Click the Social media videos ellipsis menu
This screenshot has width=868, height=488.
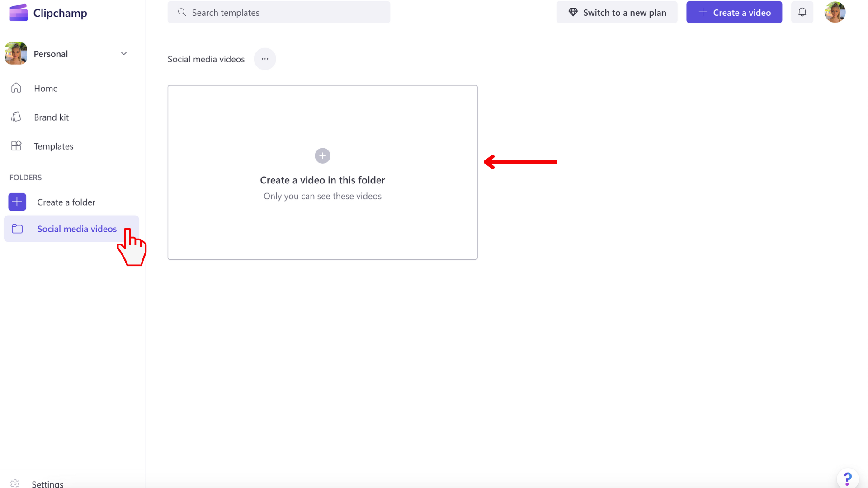coord(264,58)
